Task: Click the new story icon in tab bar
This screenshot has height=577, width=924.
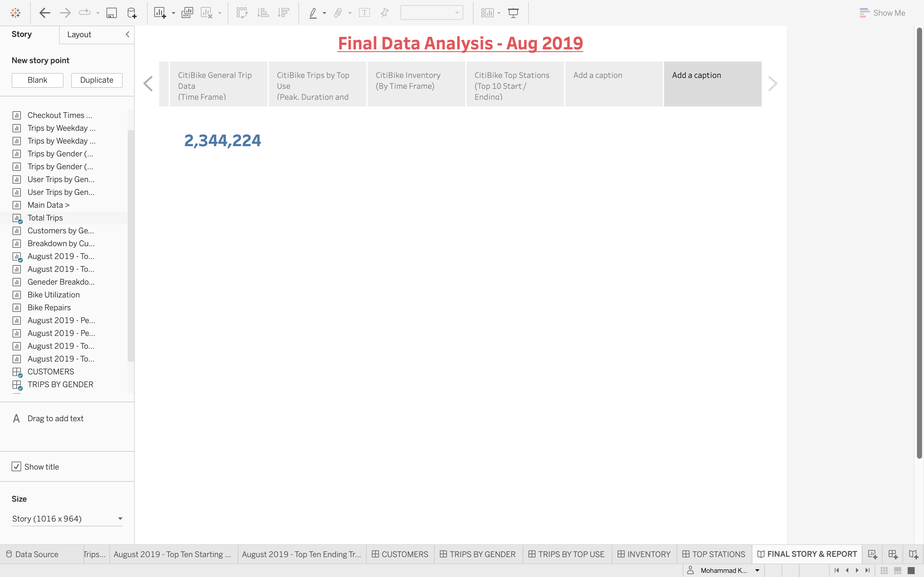Action: click(x=913, y=554)
